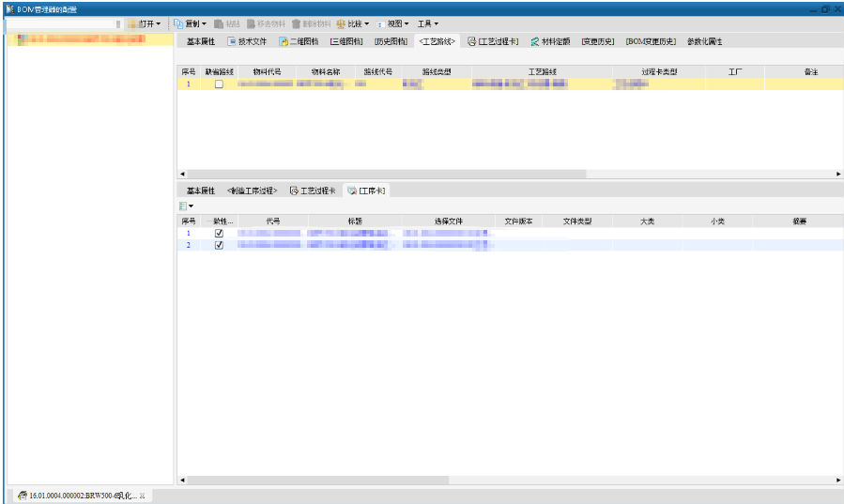Click the search input field at top left
The height and width of the screenshot is (504, 844).
pos(61,23)
